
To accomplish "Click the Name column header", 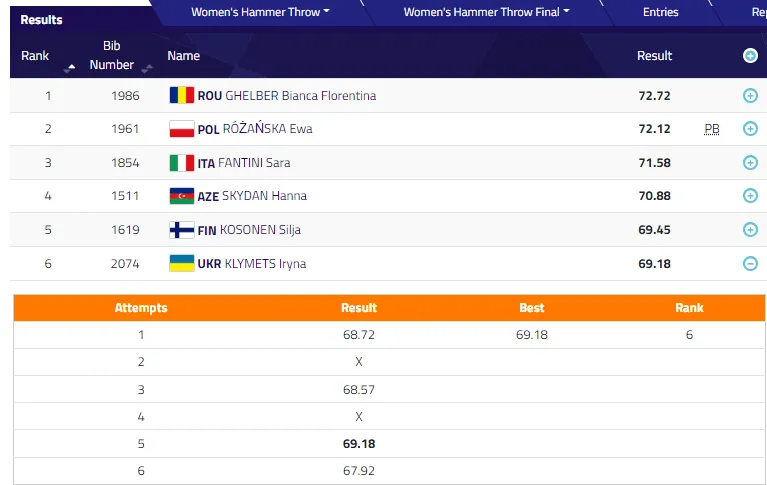I will pyautogui.click(x=183, y=56).
